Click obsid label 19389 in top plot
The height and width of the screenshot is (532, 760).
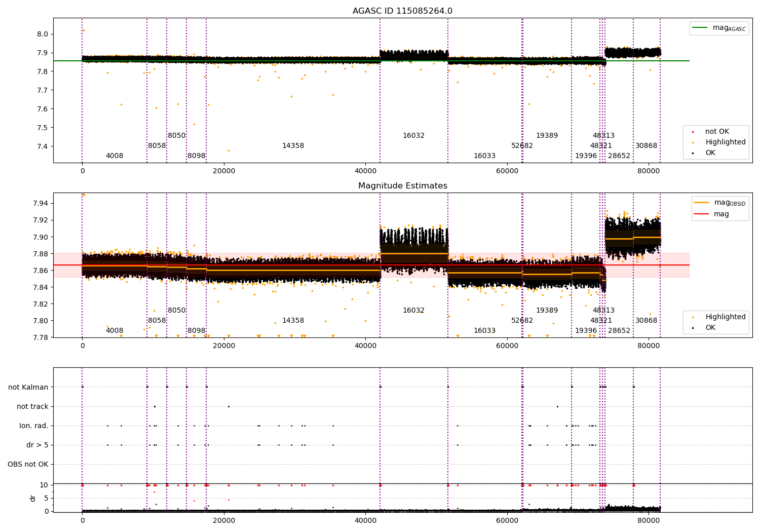click(547, 136)
